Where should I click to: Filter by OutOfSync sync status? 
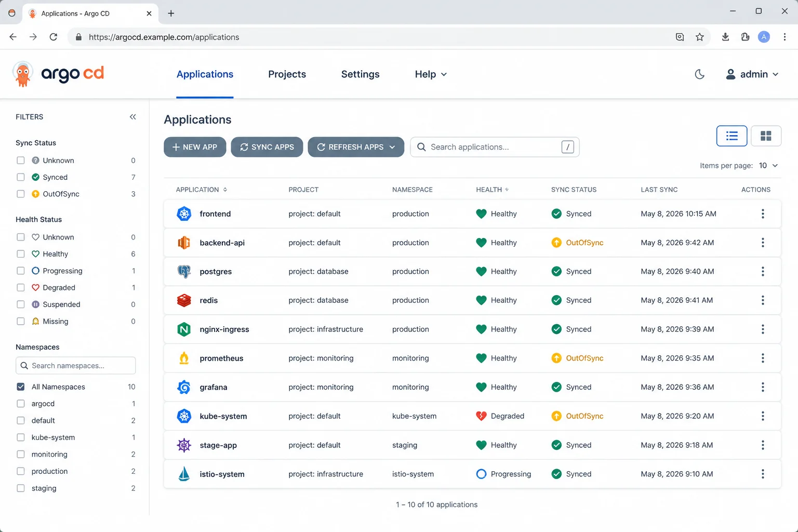[21, 194]
